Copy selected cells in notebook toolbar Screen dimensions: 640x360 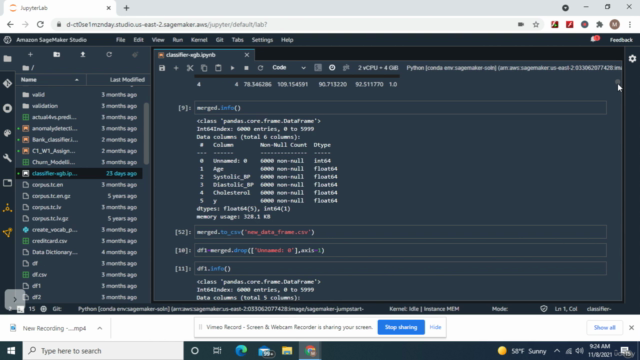pyautogui.click(x=204, y=68)
